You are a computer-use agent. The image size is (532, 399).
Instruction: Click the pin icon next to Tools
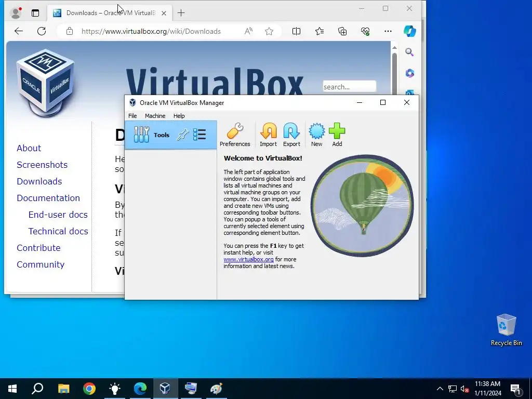(x=182, y=135)
